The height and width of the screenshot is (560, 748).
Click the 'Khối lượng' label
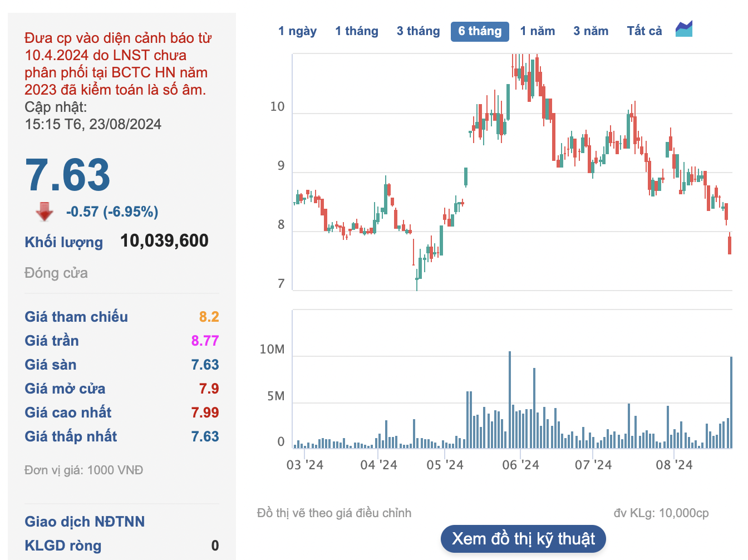coord(64,242)
